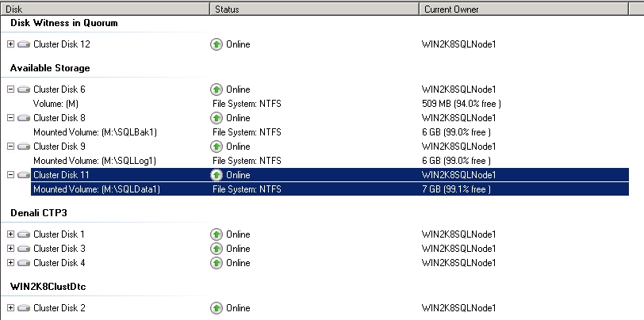Select the Cluster Disk 3 row label
644x320 pixels.
pyautogui.click(x=59, y=249)
